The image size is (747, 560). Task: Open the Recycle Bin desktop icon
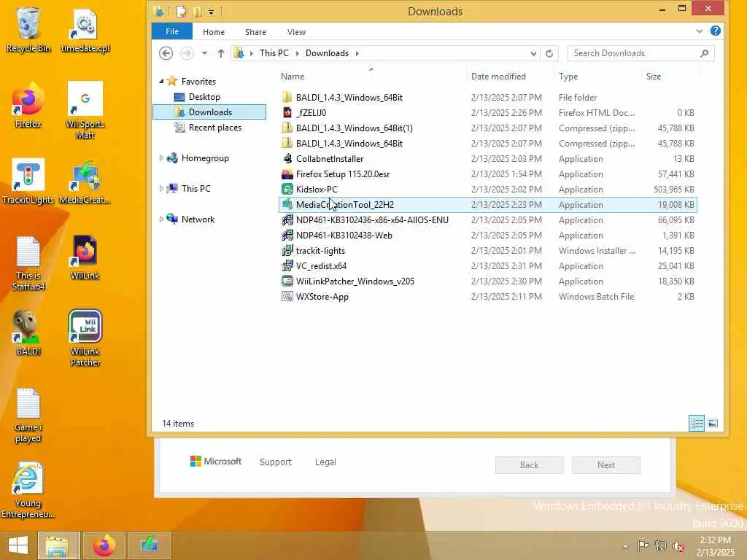click(28, 29)
